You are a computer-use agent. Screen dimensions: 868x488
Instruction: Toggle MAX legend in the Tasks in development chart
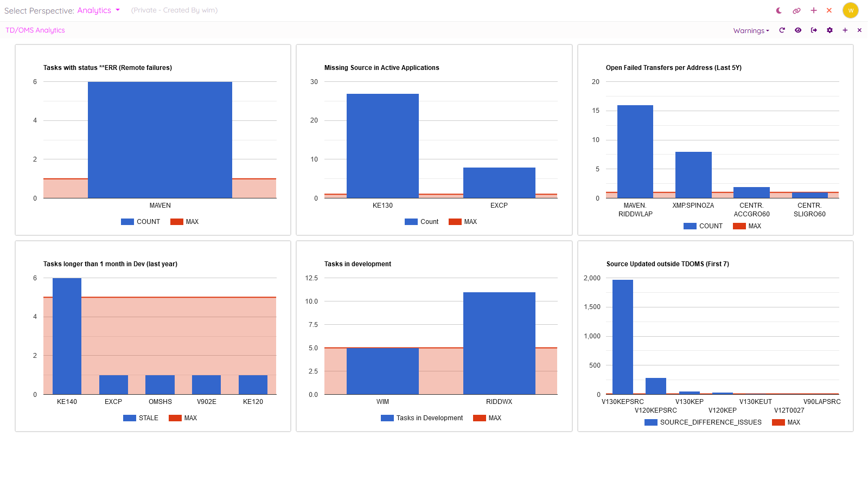click(x=487, y=418)
